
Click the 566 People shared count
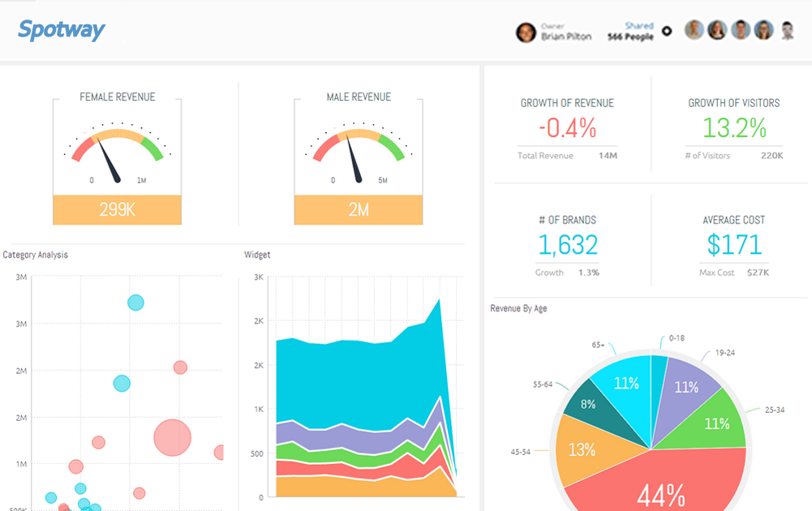coord(630,36)
